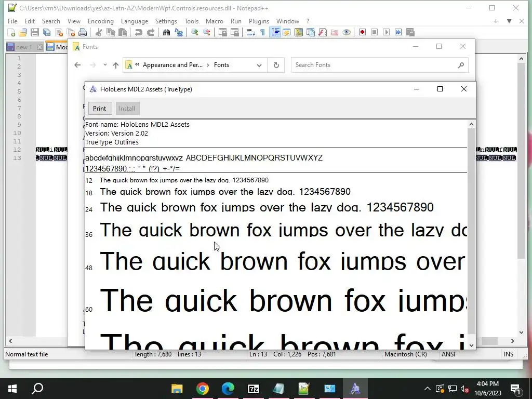Click 'Appearance and Per...' breadcrumb

[172, 65]
